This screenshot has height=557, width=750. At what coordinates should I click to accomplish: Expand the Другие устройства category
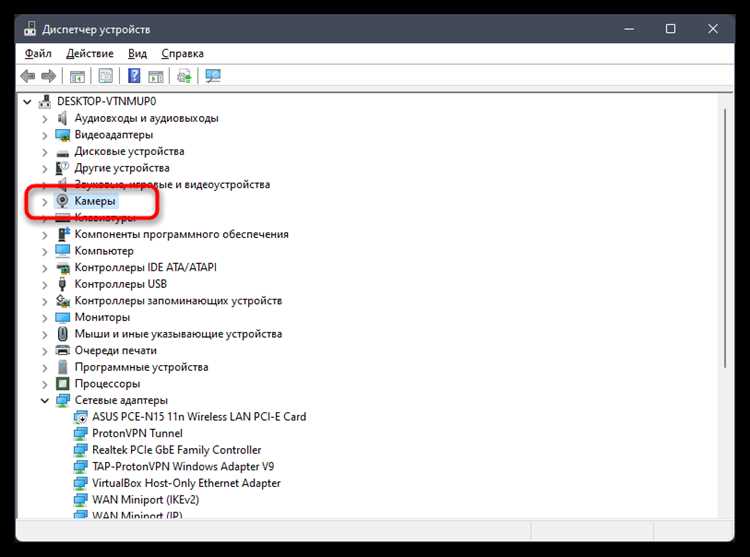pos(44,168)
